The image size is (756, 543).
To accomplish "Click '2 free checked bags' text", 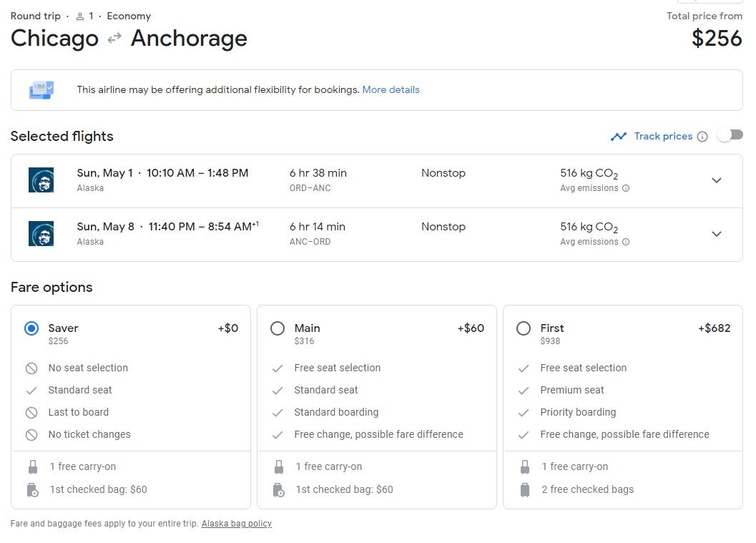I will point(587,489).
